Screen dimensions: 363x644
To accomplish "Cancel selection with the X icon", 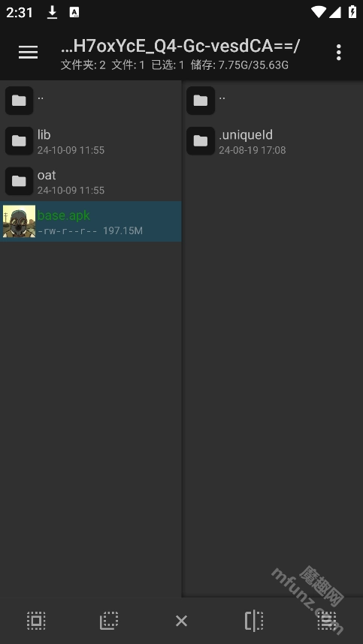I will click(181, 621).
